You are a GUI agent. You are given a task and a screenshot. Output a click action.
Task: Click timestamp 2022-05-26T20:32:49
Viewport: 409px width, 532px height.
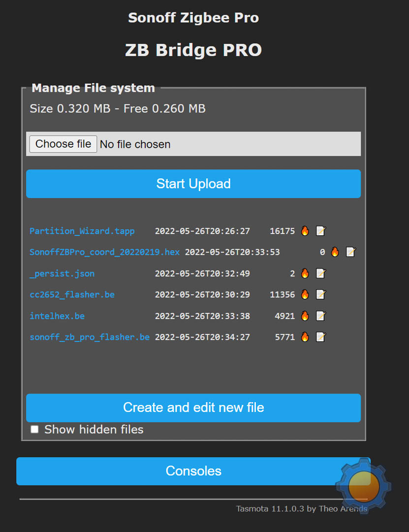(202, 273)
